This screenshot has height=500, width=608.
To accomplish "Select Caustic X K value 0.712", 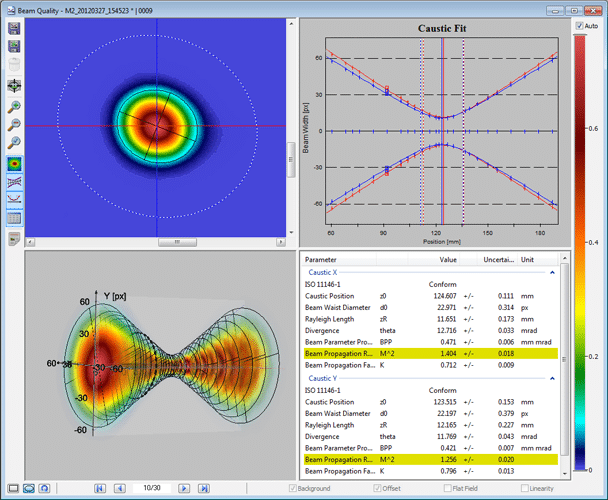I will pos(449,365).
